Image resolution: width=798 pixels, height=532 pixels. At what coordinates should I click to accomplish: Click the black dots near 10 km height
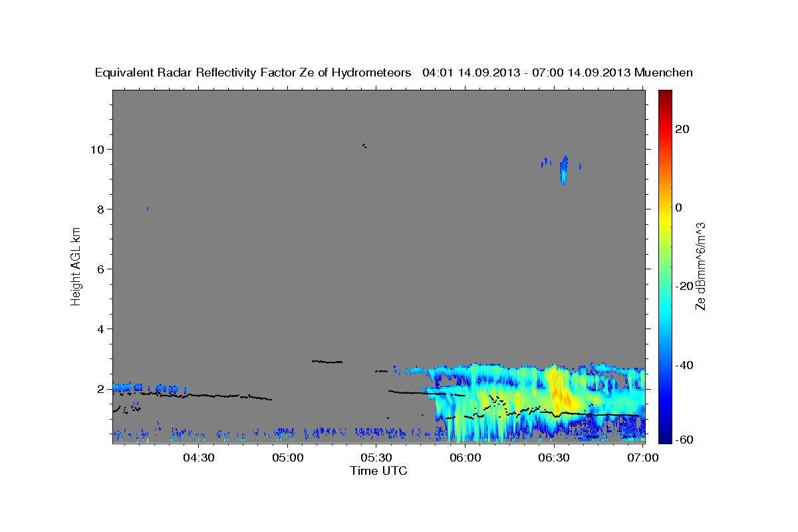point(364,145)
